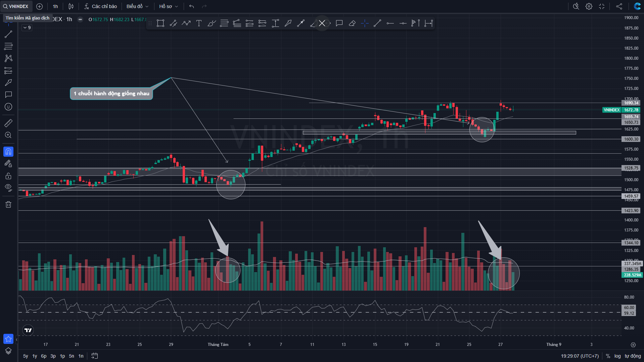Viewport: 644px width, 362px height.
Task: Undo the last chart action
Action: click(192, 6)
